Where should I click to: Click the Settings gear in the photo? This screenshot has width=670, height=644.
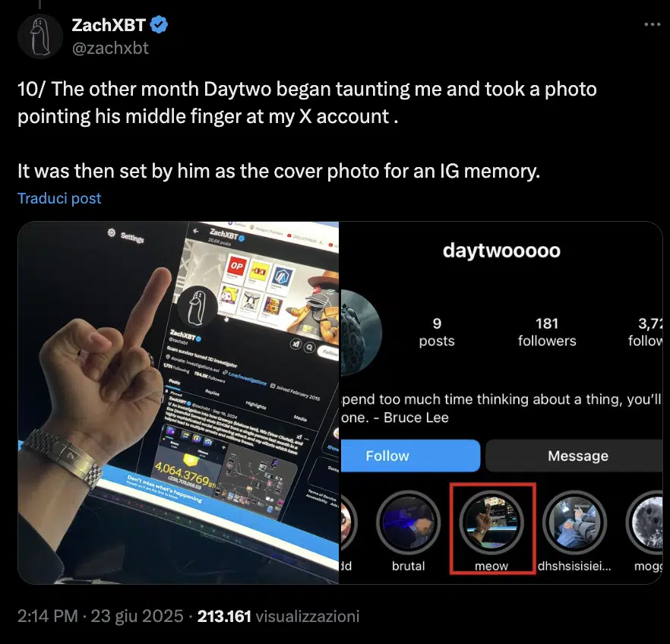pos(112,233)
